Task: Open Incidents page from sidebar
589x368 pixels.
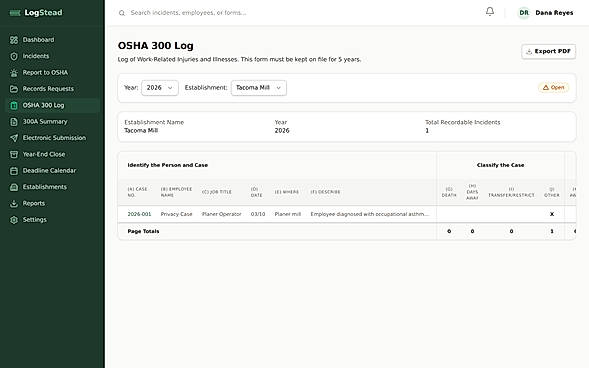Action: click(53, 56)
